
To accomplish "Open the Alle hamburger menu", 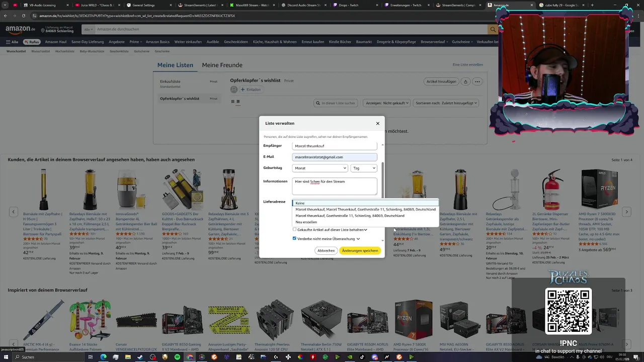I will point(12,42).
